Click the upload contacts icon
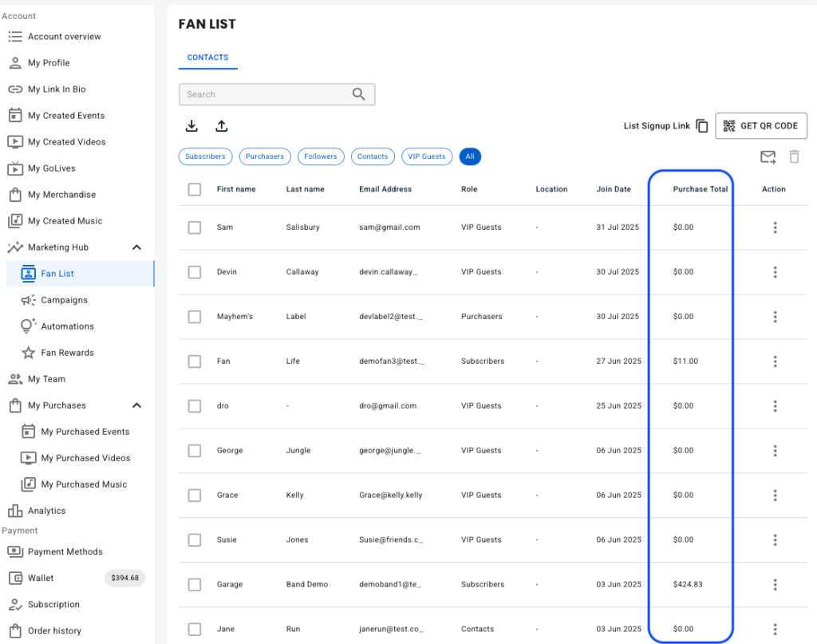The image size is (817, 644). click(x=222, y=126)
